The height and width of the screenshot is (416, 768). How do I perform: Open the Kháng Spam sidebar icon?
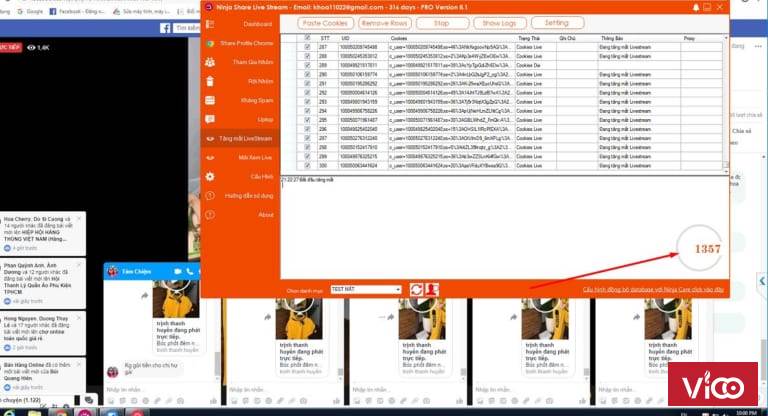coord(210,100)
